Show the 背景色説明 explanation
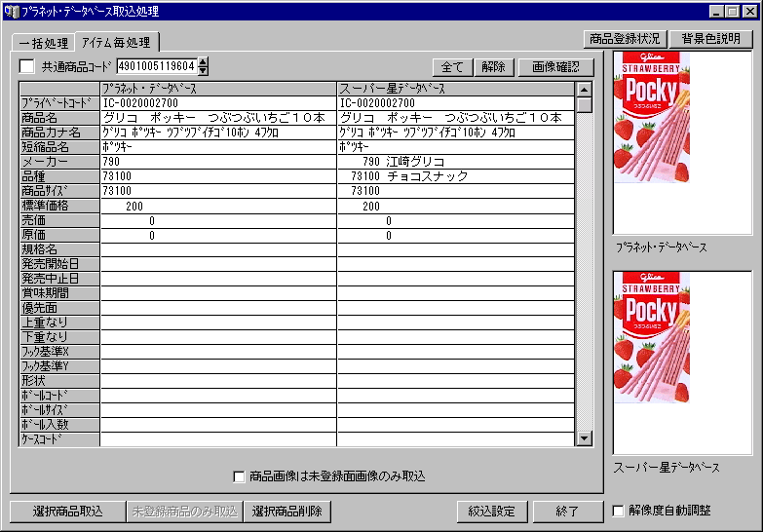Image resolution: width=763 pixels, height=532 pixels. click(710, 38)
